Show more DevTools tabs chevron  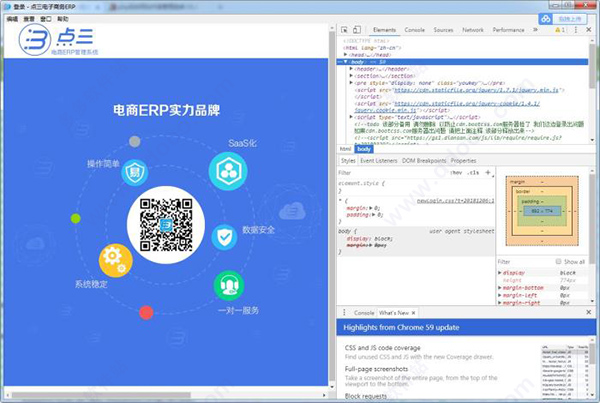[x=535, y=29]
